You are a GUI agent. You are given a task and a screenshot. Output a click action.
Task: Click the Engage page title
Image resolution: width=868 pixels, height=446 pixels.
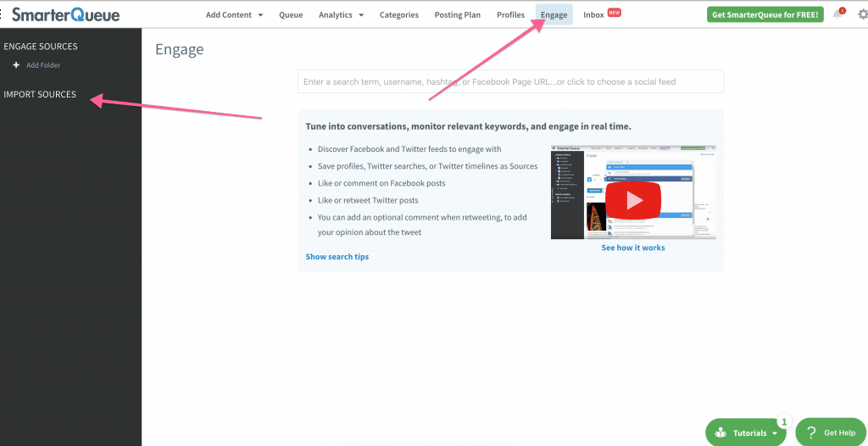pos(180,50)
